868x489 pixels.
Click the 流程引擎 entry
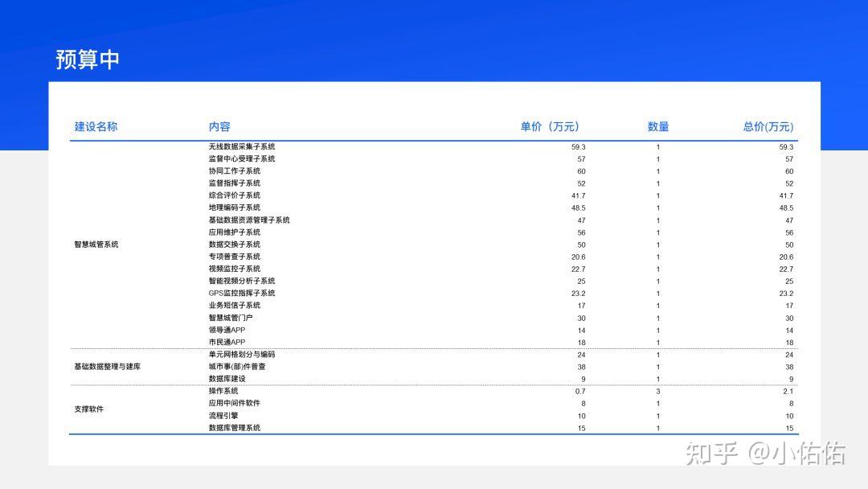[x=223, y=416]
